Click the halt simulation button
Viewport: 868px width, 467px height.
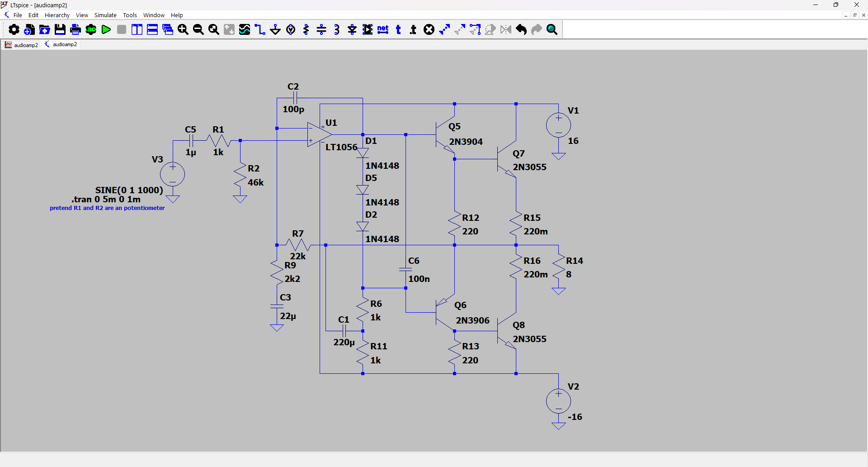coord(122,30)
